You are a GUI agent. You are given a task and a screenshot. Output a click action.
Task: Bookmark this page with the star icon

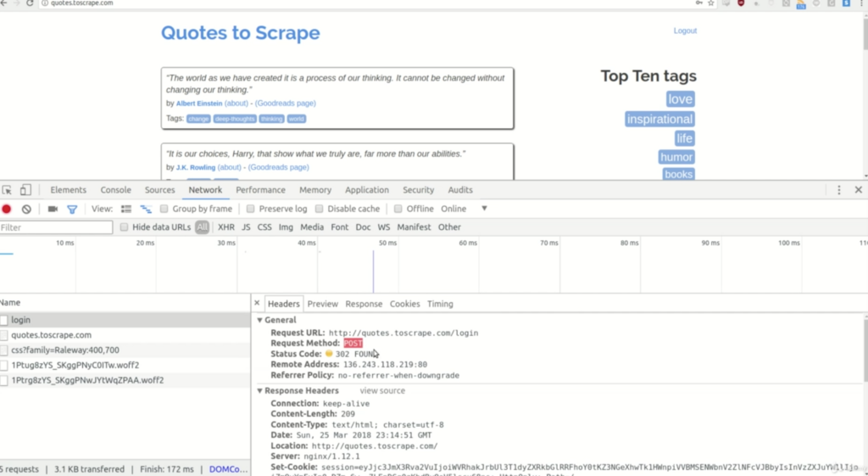coord(711,3)
